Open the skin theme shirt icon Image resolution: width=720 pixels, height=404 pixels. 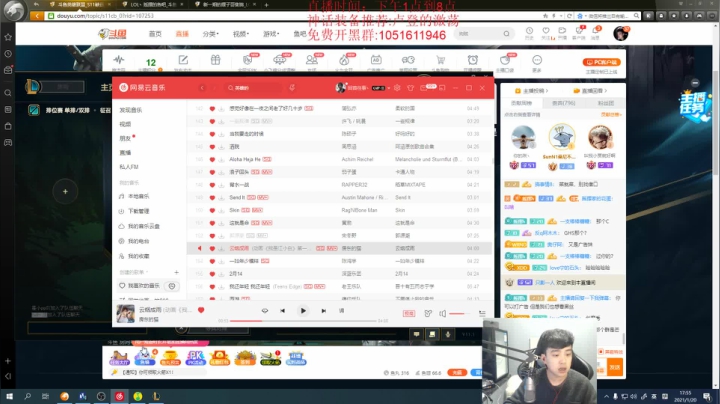[411, 88]
